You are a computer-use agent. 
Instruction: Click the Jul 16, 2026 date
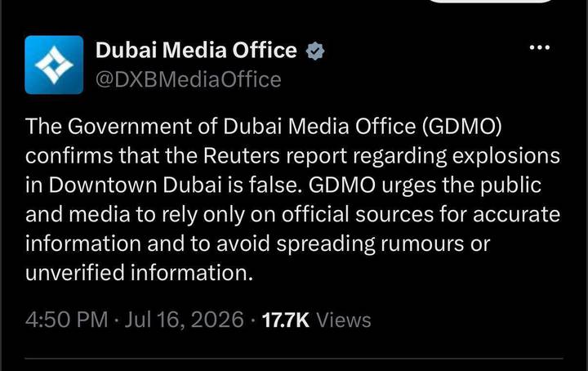184,320
